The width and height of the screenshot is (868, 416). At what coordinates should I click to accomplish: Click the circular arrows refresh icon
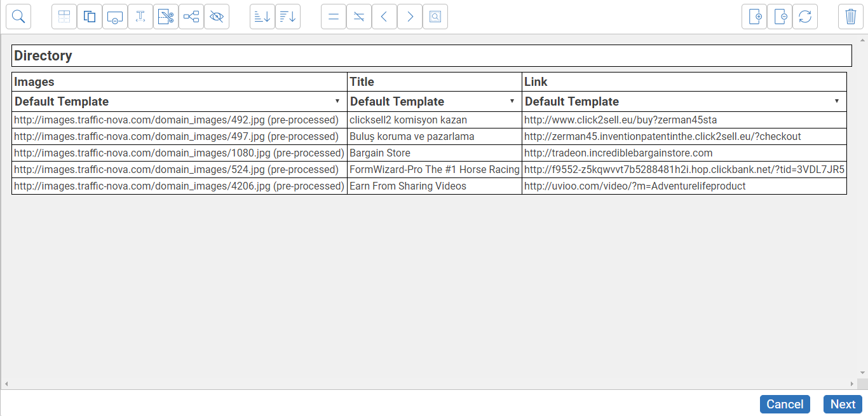805,17
